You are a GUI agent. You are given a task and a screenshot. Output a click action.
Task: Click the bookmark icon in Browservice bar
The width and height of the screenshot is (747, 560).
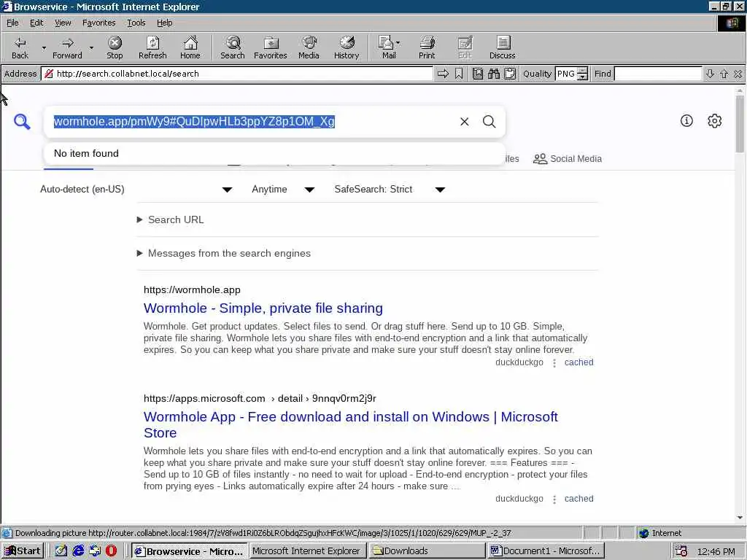459,74
